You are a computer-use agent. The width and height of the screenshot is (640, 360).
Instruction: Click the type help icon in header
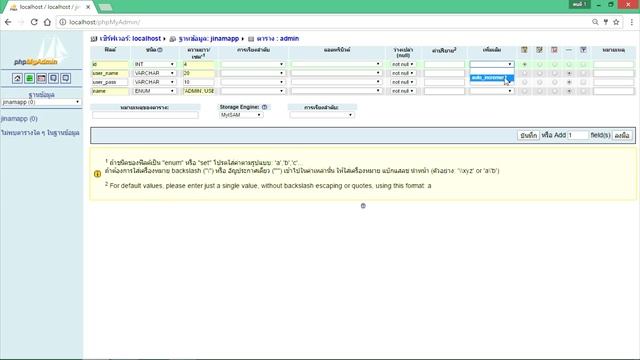coord(160,50)
